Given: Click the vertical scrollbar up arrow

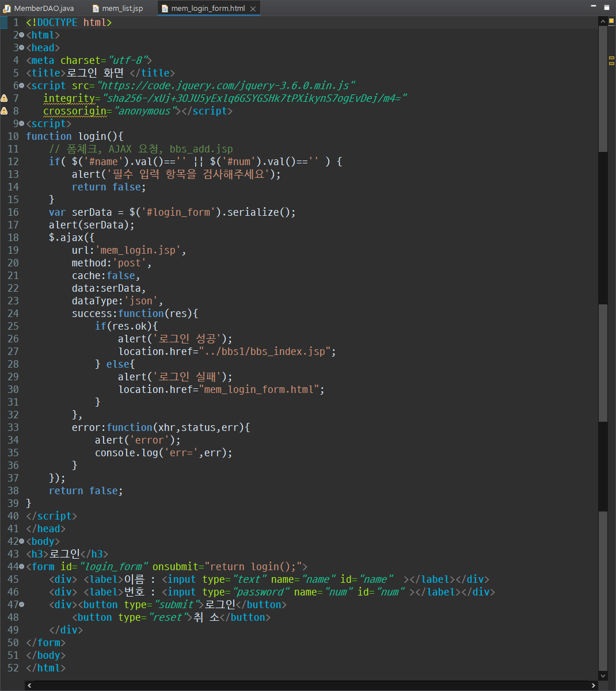Looking at the screenshot, I should pyautogui.click(x=603, y=21).
